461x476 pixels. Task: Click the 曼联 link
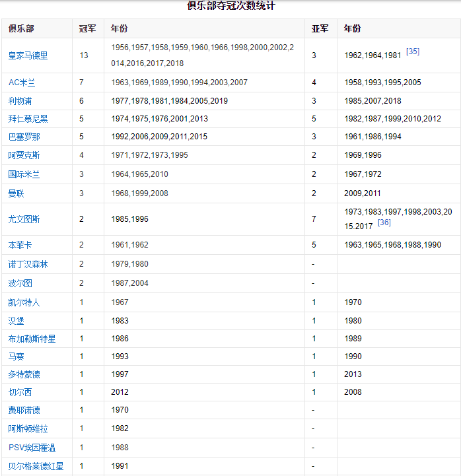tap(16, 193)
